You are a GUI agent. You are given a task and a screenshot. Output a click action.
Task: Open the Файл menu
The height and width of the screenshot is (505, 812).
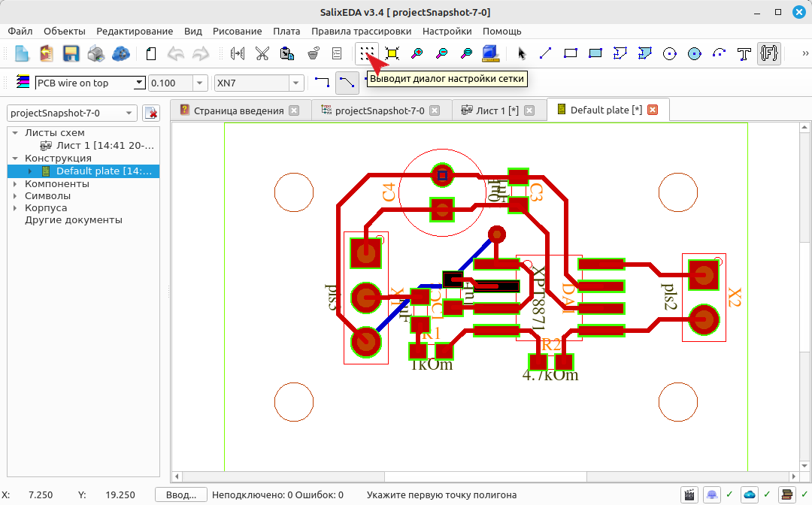[20, 31]
